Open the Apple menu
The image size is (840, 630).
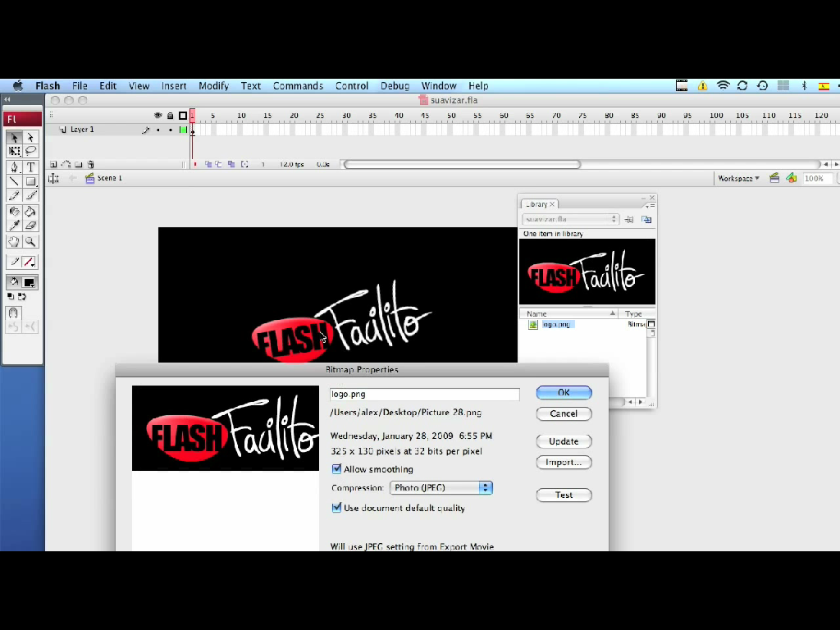click(18, 85)
